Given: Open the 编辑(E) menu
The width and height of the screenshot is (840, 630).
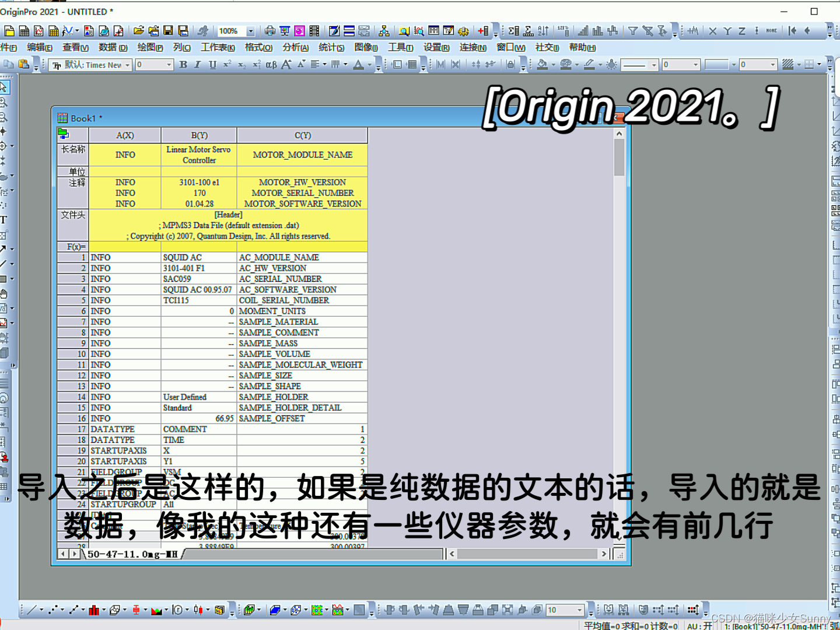Looking at the screenshot, I should click(40, 48).
